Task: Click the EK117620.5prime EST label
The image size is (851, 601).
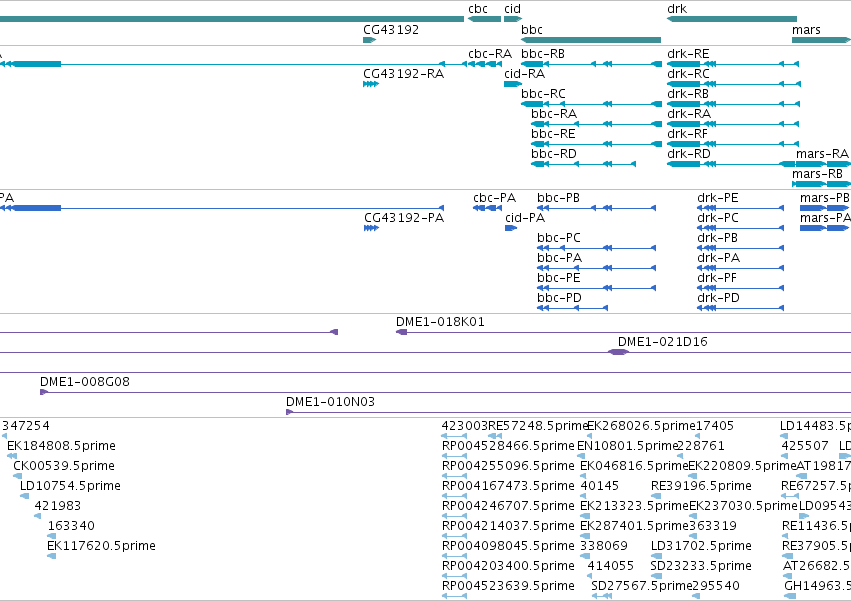Action: [x=101, y=547]
